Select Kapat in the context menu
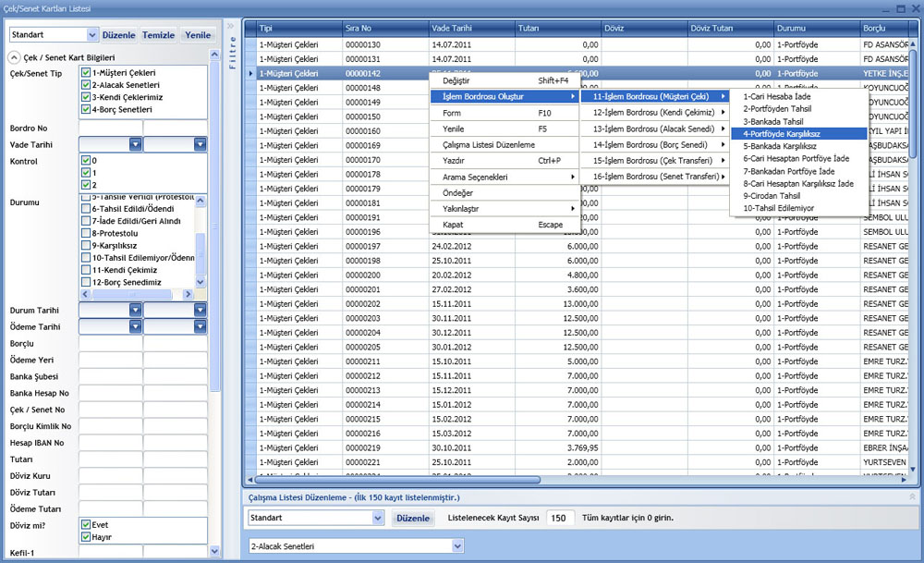The height and width of the screenshot is (563, 924). (505, 225)
